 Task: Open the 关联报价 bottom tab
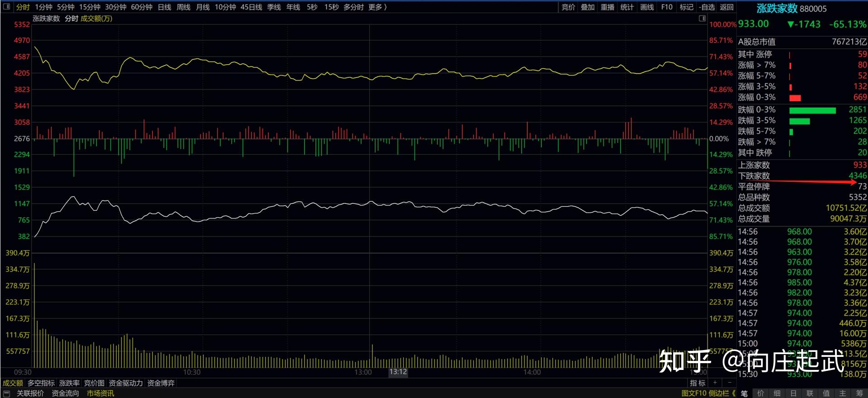[30, 393]
